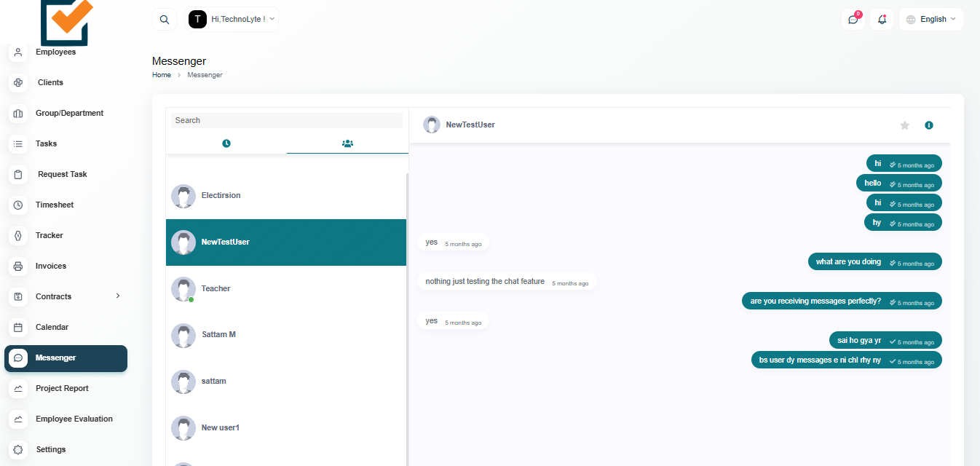Click the Settings gear icon in sidebar
The width and height of the screenshot is (980, 466).
(18, 449)
